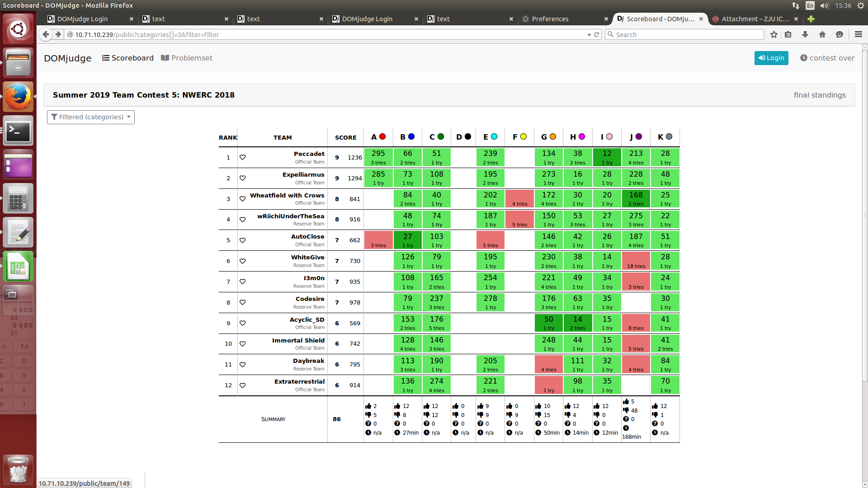The width and height of the screenshot is (868, 488).
Task: Toggle favorite heart for team Peccadet
Action: coord(242,157)
